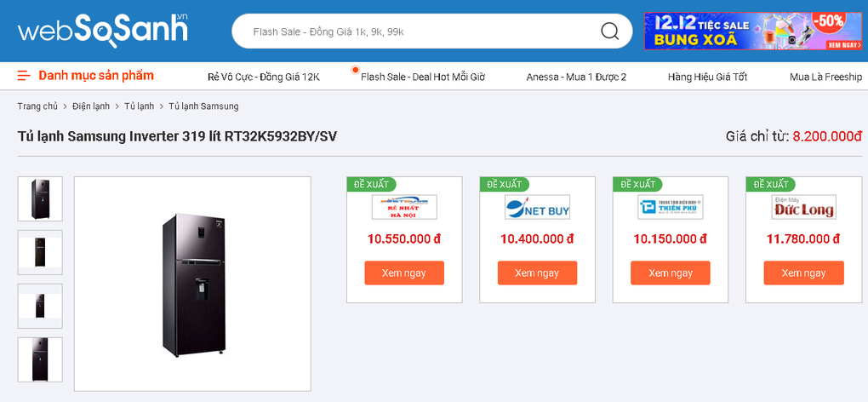Click Xem ngay for 10.400.000 đ offer
The image size is (868, 402).
537,273
